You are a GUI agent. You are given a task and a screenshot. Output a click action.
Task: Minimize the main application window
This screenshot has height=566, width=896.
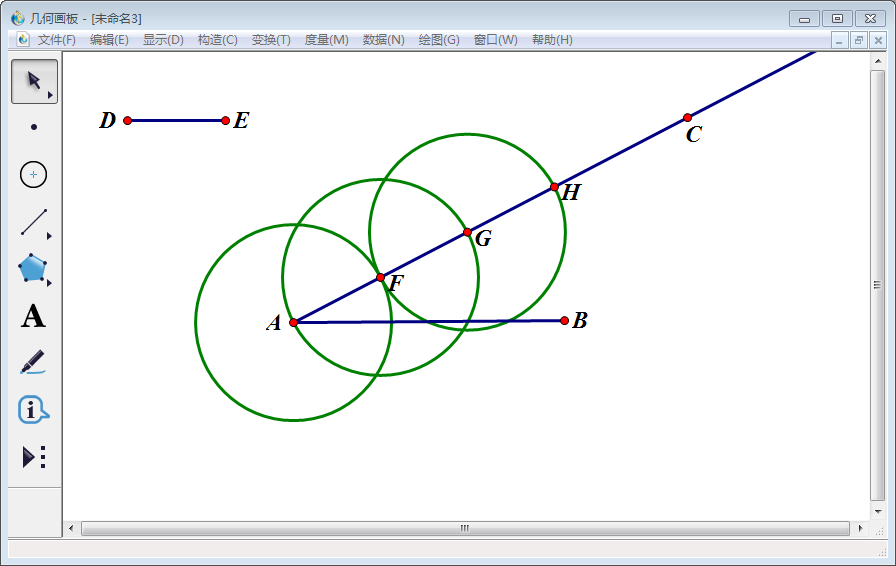tap(804, 19)
